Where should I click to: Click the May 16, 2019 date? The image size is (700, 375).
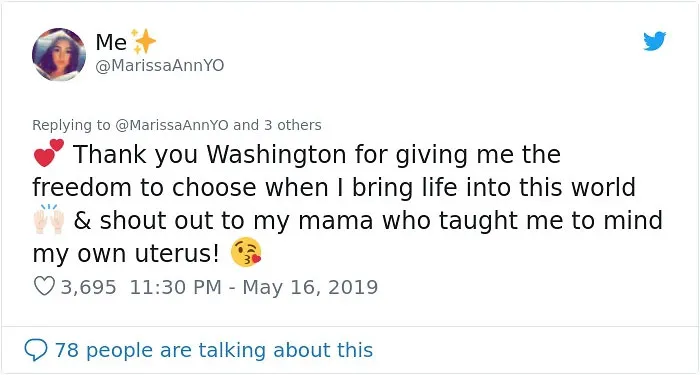(x=310, y=287)
